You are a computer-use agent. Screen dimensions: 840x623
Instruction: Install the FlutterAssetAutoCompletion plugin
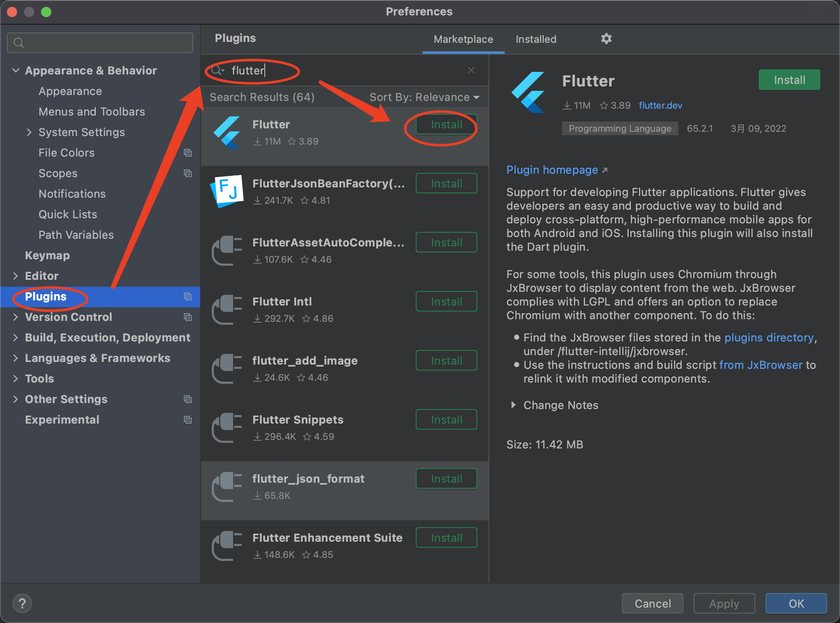pos(446,243)
